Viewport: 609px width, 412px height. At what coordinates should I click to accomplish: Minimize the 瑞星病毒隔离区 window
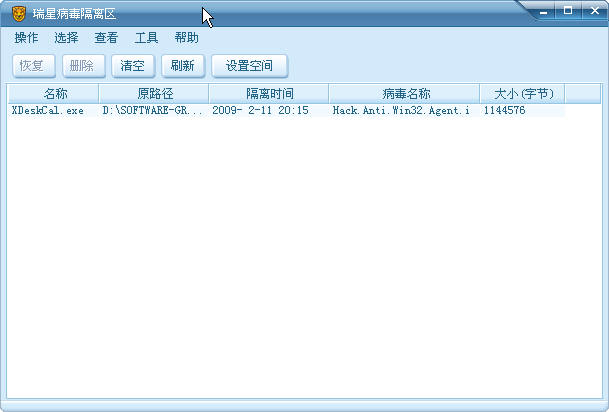tap(544, 12)
